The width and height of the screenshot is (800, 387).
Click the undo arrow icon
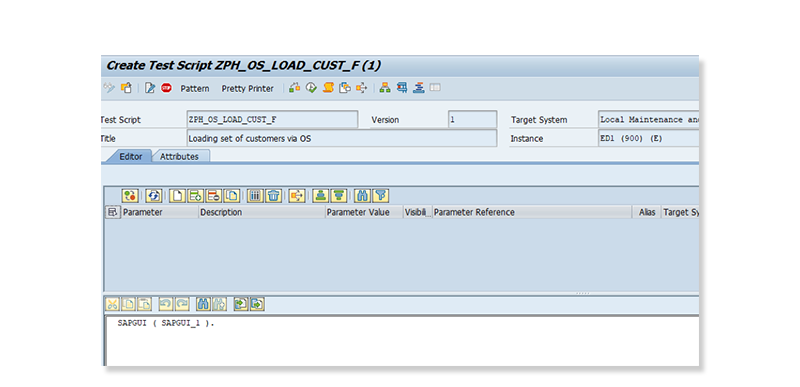[x=166, y=304]
